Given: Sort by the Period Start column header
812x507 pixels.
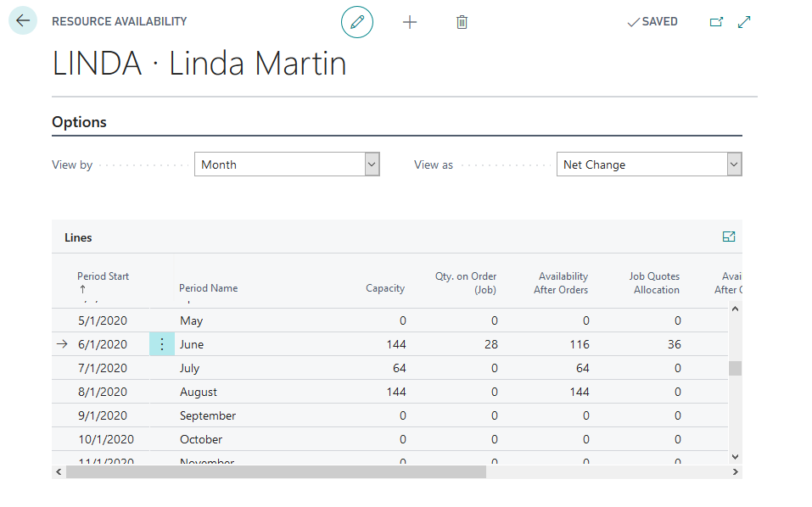Looking at the screenshot, I should pyautogui.click(x=103, y=276).
